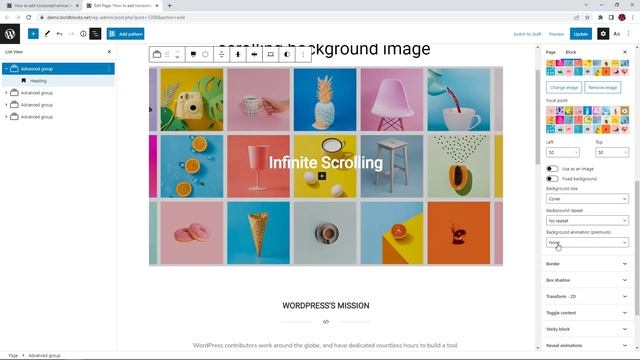This screenshot has width=640, height=360.
Task: Open the alignment option in block toolbar
Action: point(222,54)
